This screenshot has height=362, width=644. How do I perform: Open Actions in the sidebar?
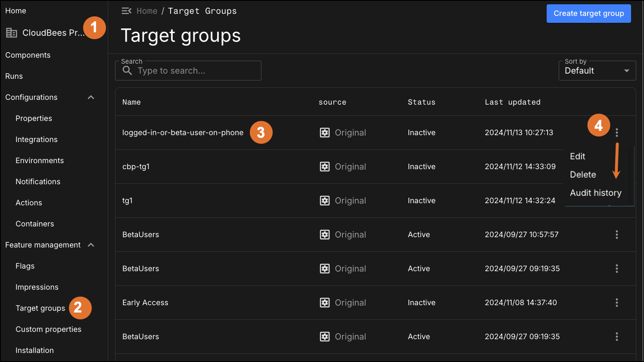tap(29, 203)
